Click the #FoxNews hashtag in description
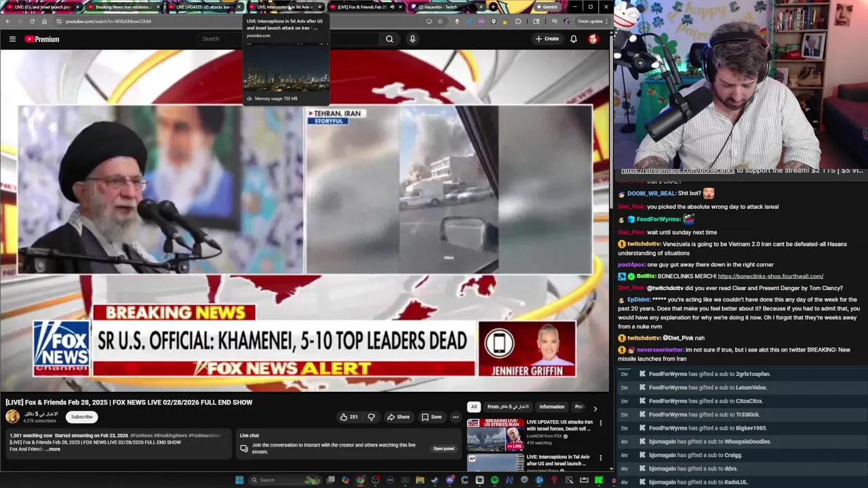Viewport: 868px width, 488px height. pyautogui.click(x=142, y=436)
